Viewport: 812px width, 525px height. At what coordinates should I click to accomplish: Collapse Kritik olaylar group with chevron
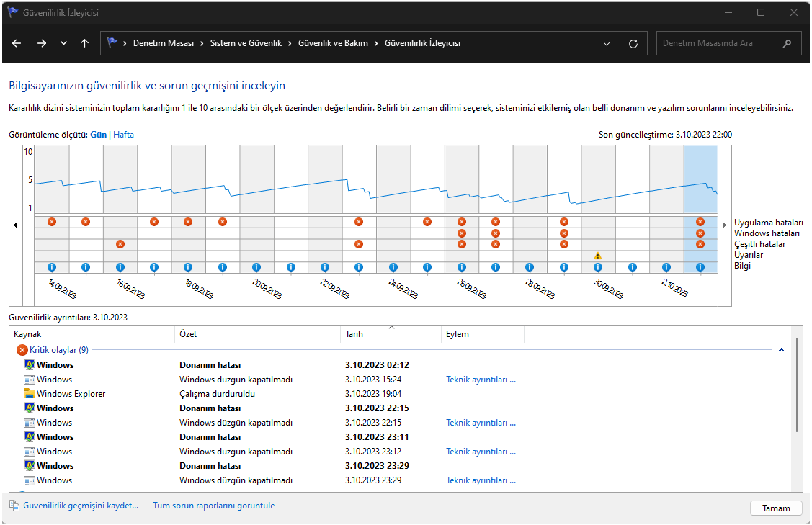pyautogui.click(x=782, y=350)
